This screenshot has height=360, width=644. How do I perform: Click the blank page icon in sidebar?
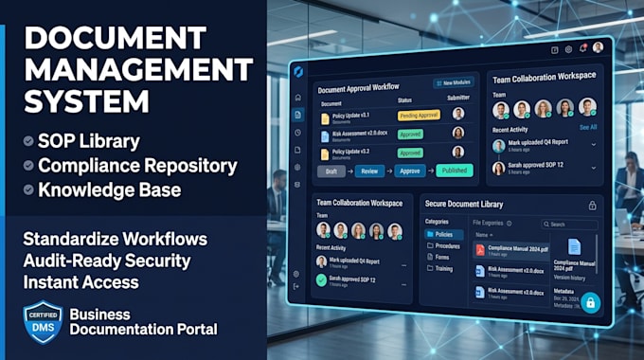[x=297, y=150]
